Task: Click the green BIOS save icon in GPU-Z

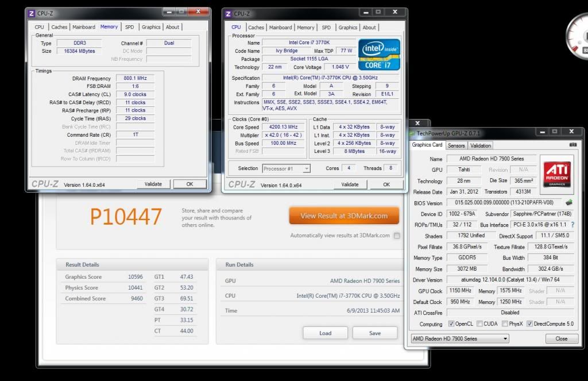Action: 569,202
